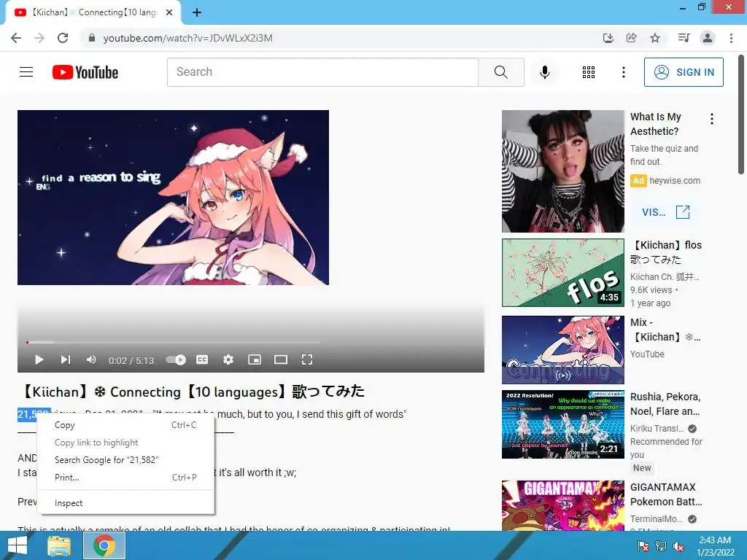
Task: Open heywise.com ad link
Action: 675,181
